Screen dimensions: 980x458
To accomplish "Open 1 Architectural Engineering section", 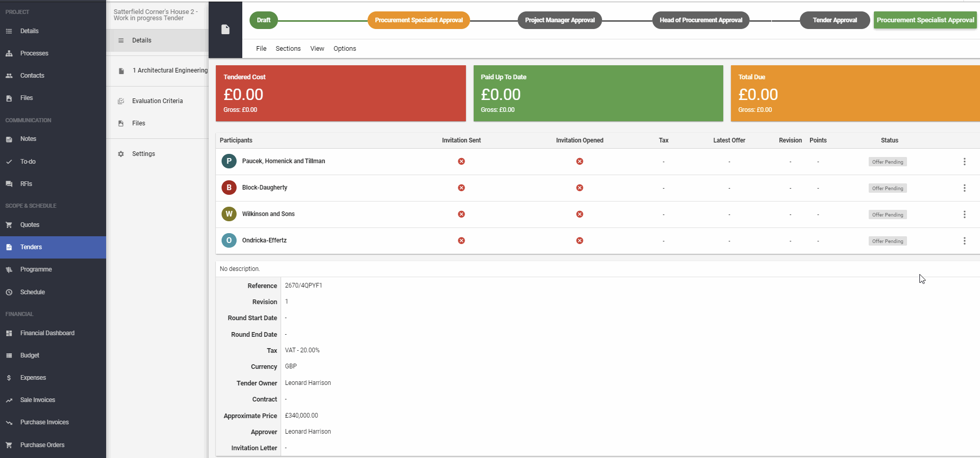I will (169, 70).
